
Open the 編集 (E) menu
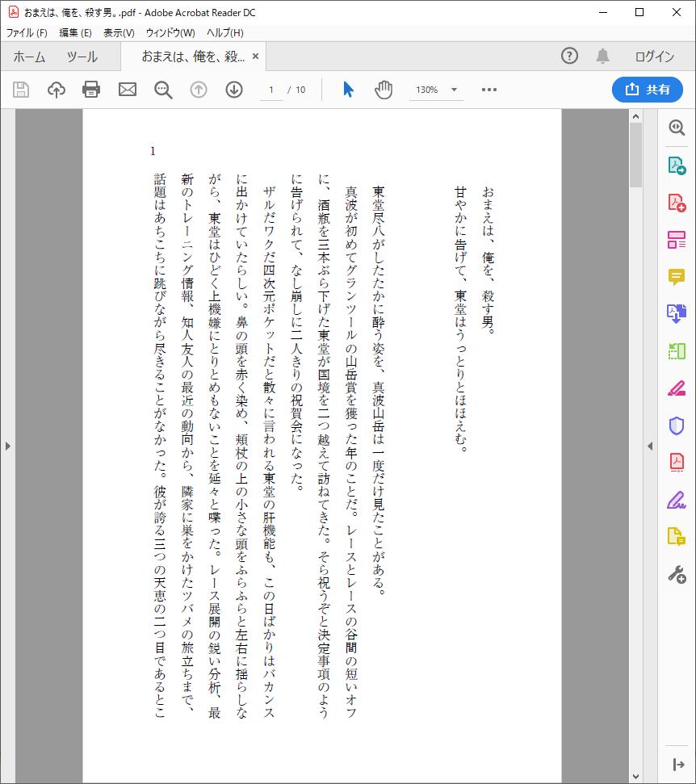76,32
